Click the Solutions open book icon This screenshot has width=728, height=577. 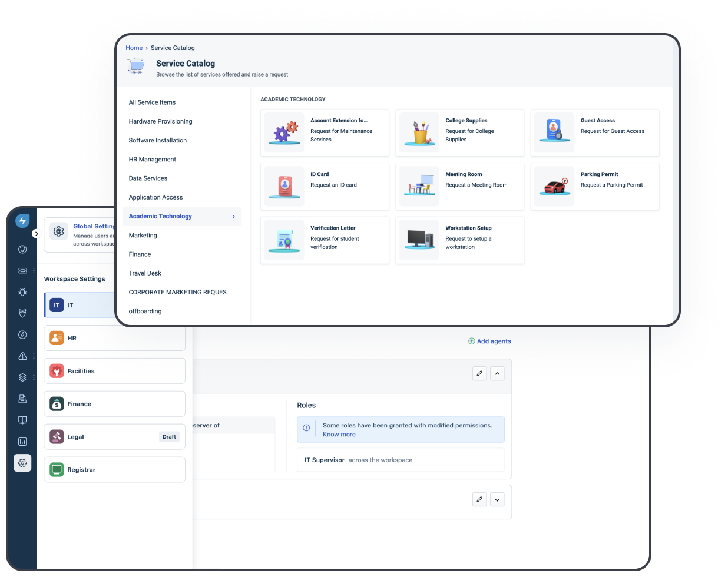[x=22, y=420]
